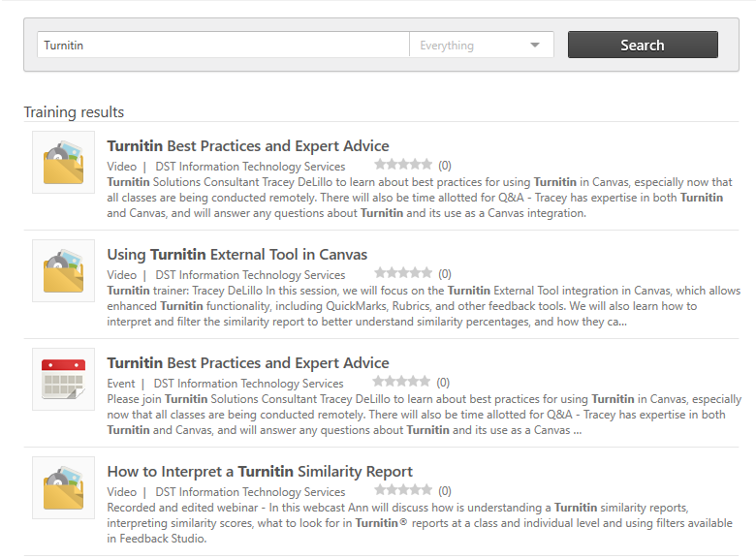This screenshot has height=558, width=756.
Task: Rate Using Turnitin External Tool one star
Action: pyautogui.click(x=380, y=273)
